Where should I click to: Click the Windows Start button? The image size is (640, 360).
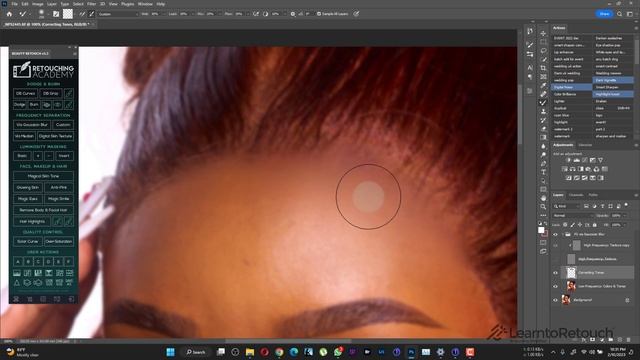click(x=171, y=352)
